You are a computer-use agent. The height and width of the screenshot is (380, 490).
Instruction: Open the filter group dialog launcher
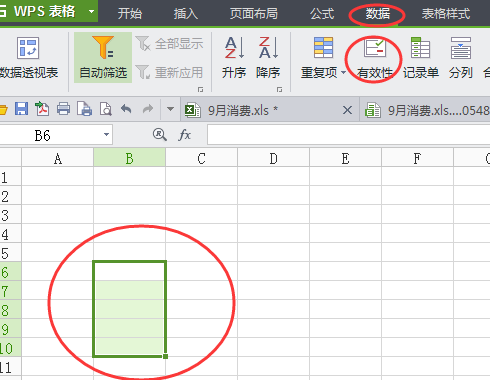200,89
